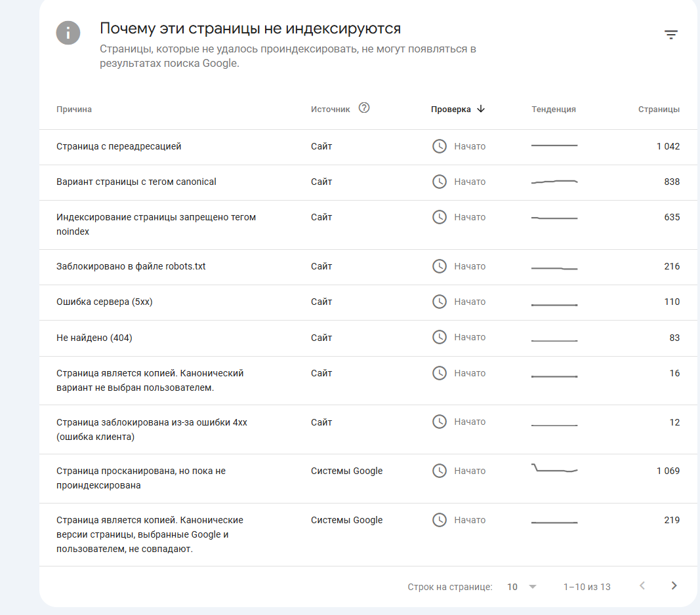The width and height of the screenshot is (700, 615).
Task: Open 'Вариант страницы с тегом canonical' row
Action: pyautogui.click(x=136, y=182)
